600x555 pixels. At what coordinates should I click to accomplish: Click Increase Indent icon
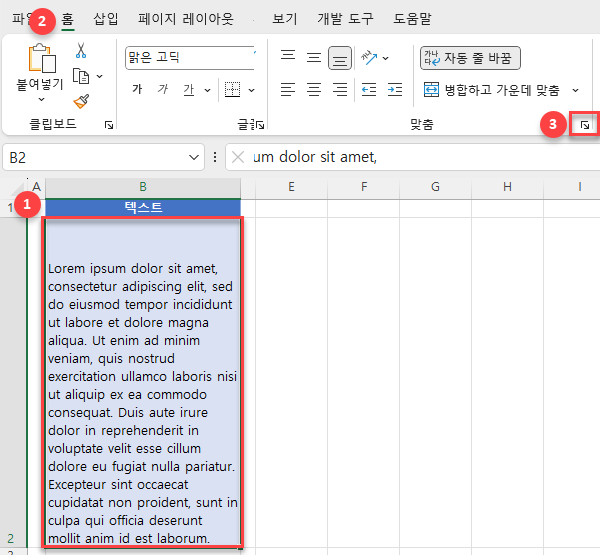(395, 90)
